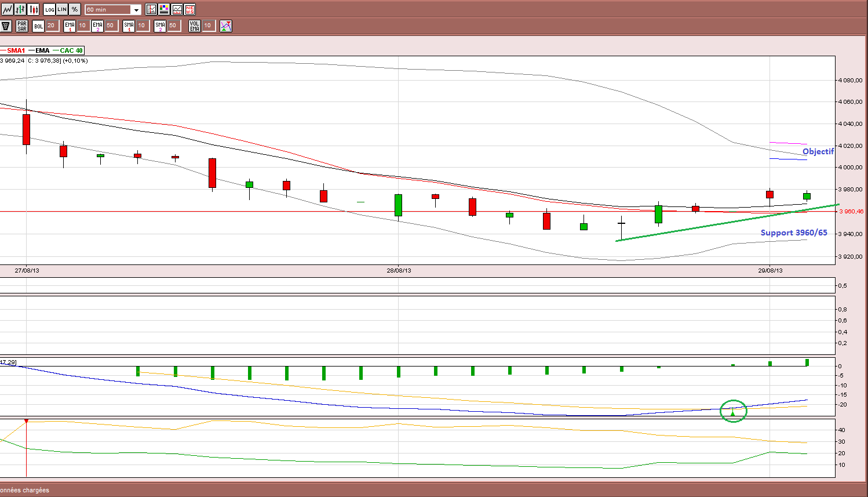
Task: Click the large red candle on 27/08/13
Action: [x=26, y=129]
